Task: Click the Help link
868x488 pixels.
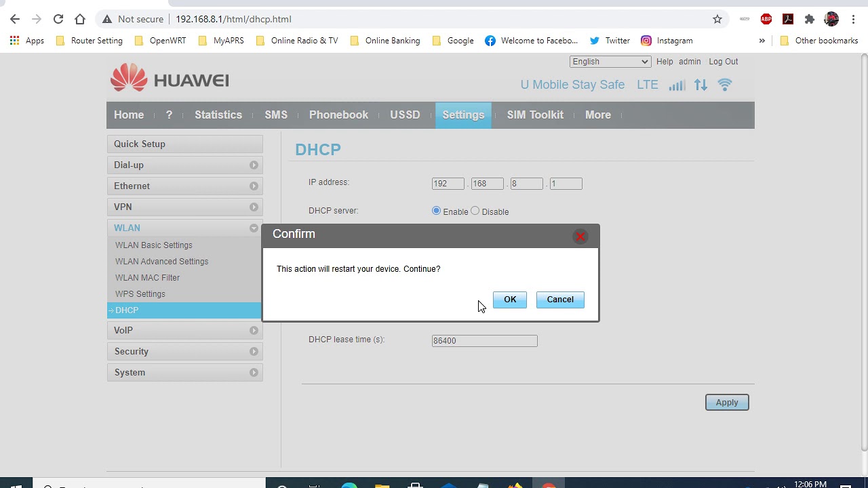Action: [x=665, y=62]
